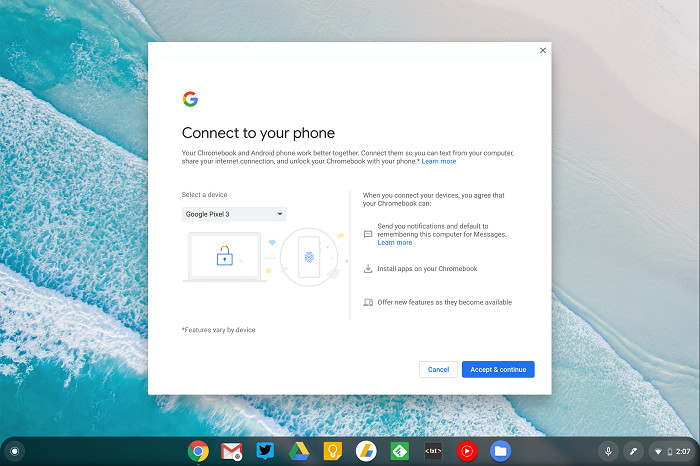
Task: Open Google Ads icon in shelf
Action: pos(366,451)
